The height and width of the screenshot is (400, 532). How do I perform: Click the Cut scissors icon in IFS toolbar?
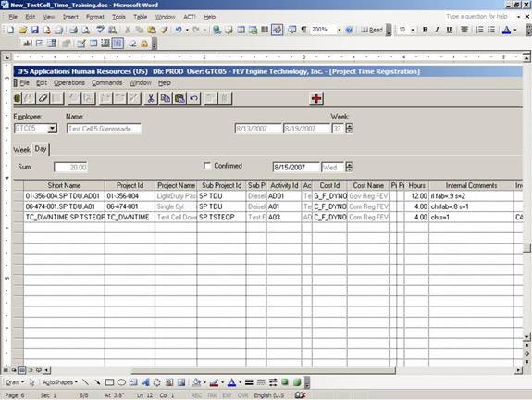(151, 98)
